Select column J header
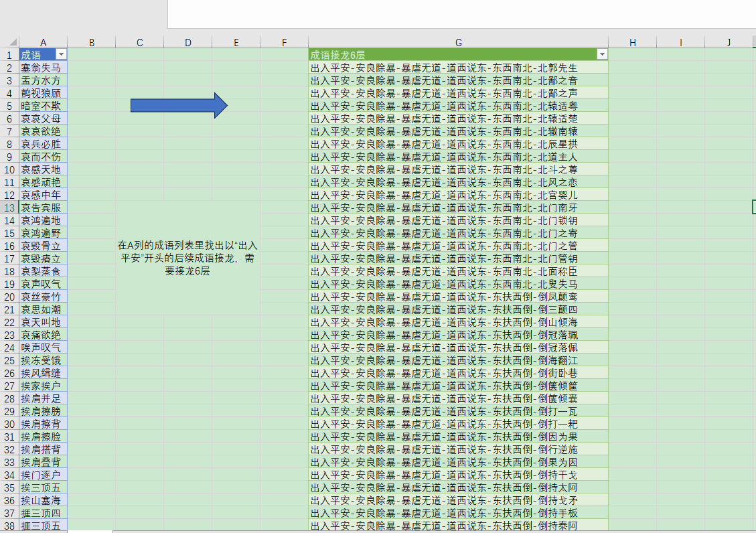The width and height of the screenshot is (756, 533). (x=729, y=42)
